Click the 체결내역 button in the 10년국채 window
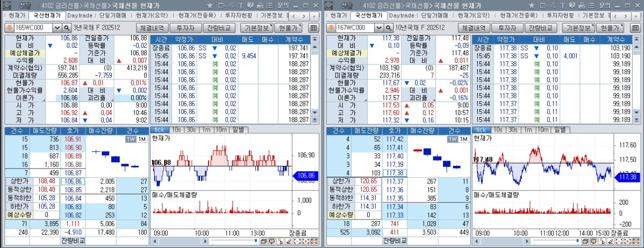The height and width of the screenshot is (248, 644). (474, 28)
